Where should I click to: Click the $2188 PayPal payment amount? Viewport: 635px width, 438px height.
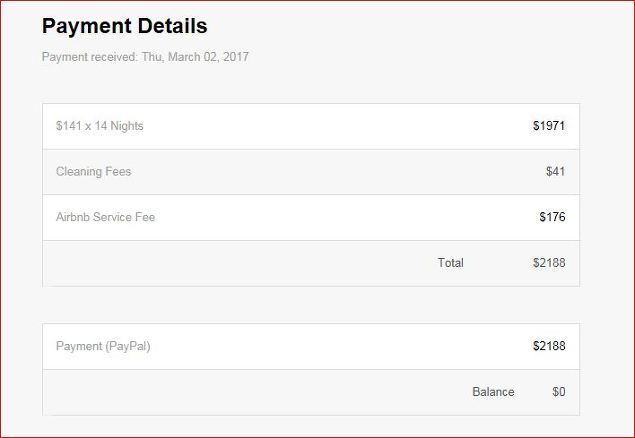point(549,346)
